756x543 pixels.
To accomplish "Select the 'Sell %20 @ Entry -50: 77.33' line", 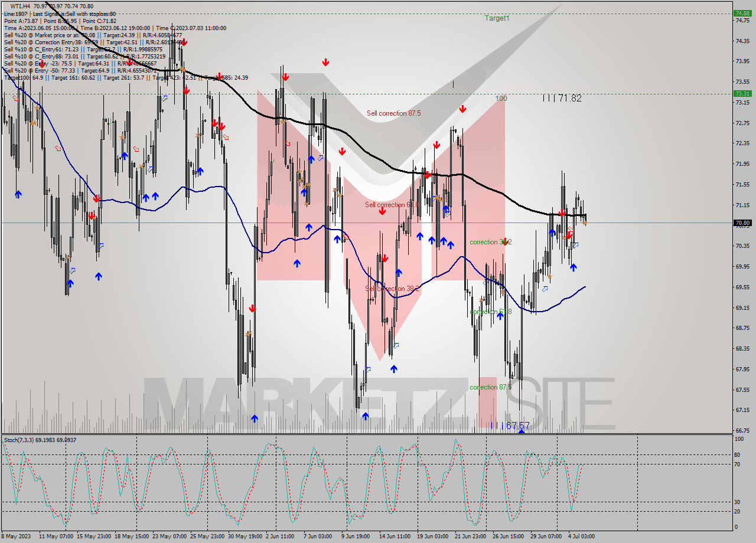I will point(80,70).
